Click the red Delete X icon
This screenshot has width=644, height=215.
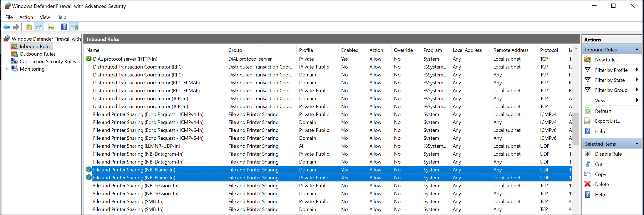coord(588,184)
